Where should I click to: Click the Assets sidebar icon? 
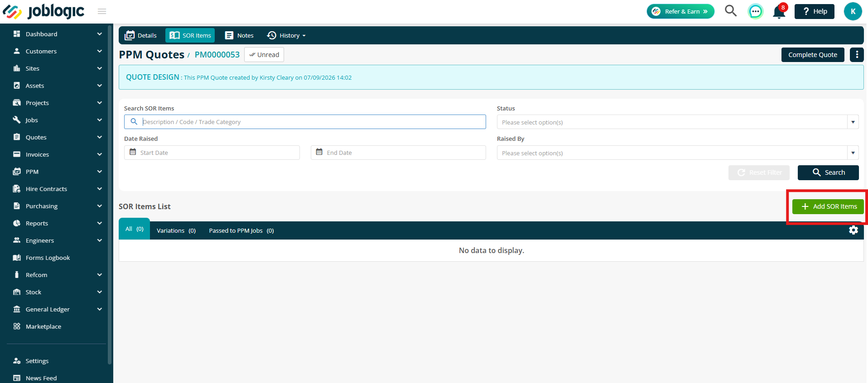click(x=17, y=86)
